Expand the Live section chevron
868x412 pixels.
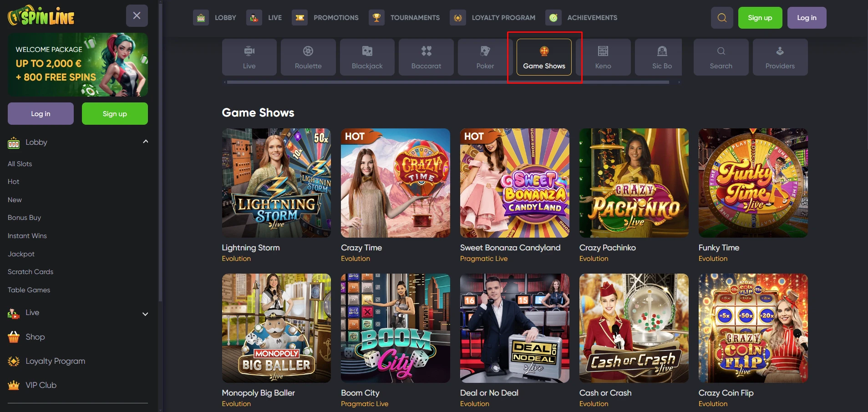pos(145,314)
